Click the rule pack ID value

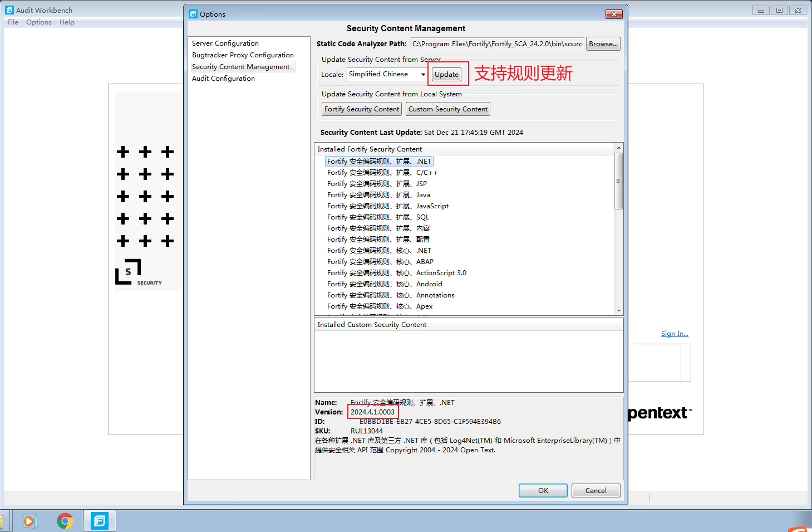click(430, 422)
